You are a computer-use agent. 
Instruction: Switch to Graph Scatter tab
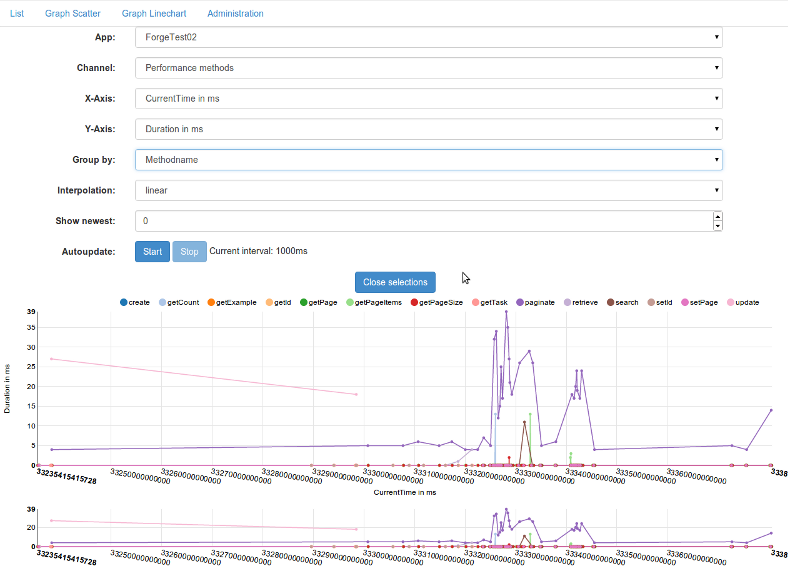tap(72, 14)
